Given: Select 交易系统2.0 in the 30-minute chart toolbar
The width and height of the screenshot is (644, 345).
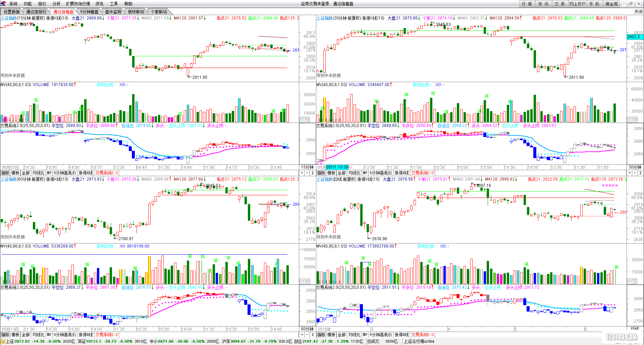Looking at the screenshot, I should coord(422,173).
